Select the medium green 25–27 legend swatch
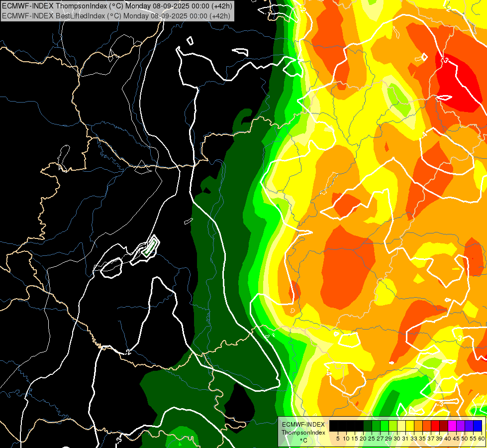The image size is (487, 448). (x=376, y=426)
